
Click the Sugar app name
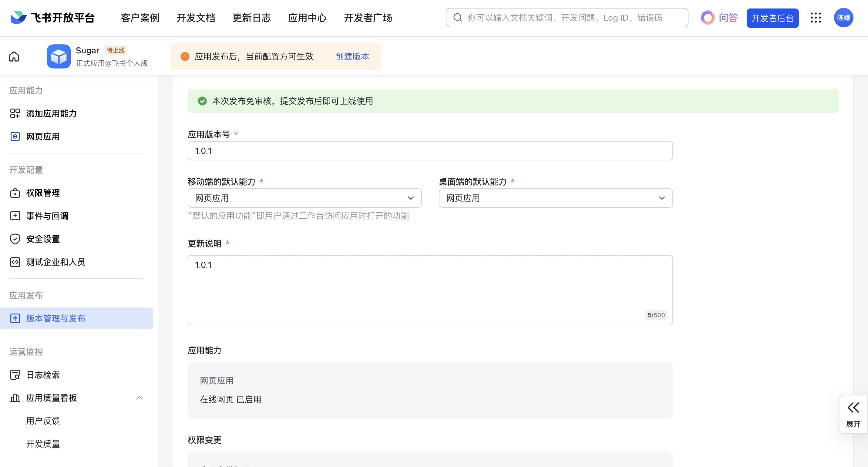[87, 50]
